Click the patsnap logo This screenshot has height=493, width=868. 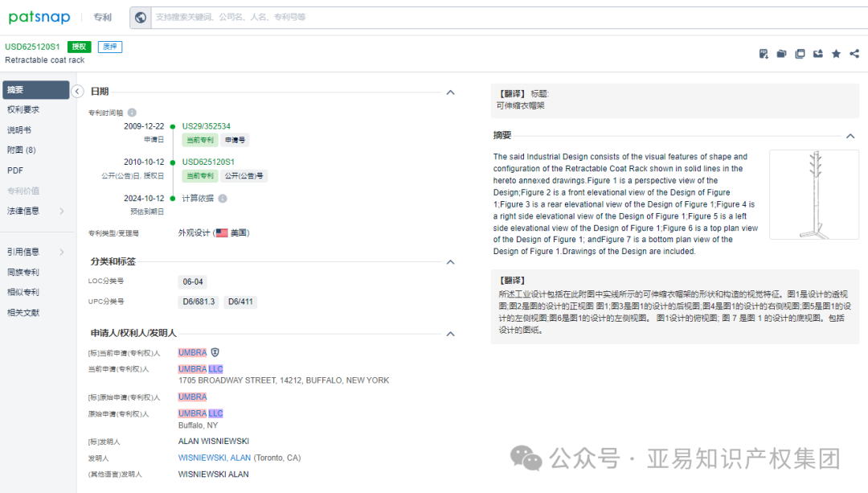tap(39, 17)
